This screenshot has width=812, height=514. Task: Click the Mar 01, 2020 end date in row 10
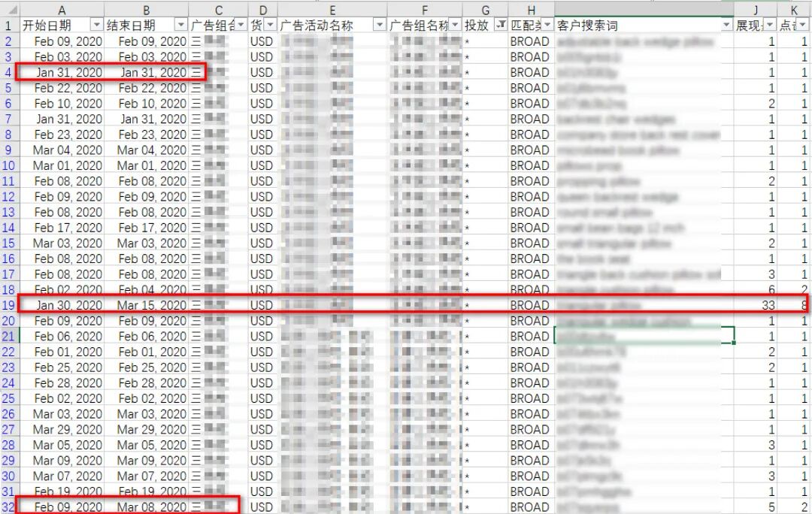click(x=147, y=165)
